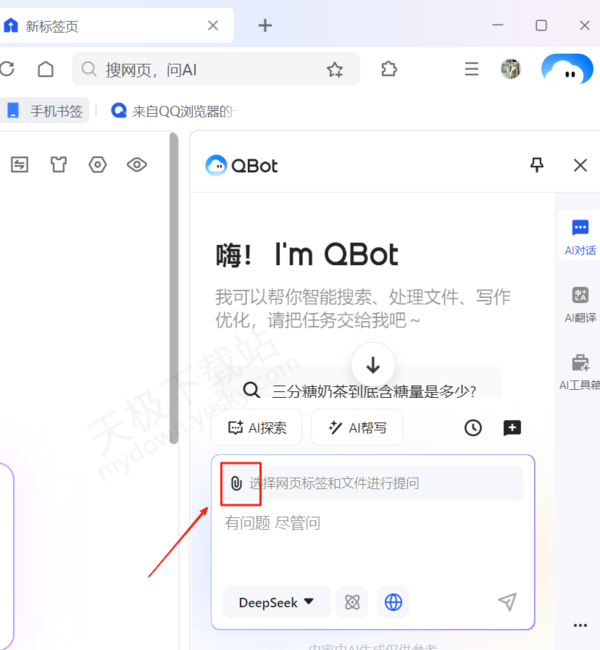Switch to AI翻译 sidebar tab
The image size is (600, 650).
pos(580,303)
